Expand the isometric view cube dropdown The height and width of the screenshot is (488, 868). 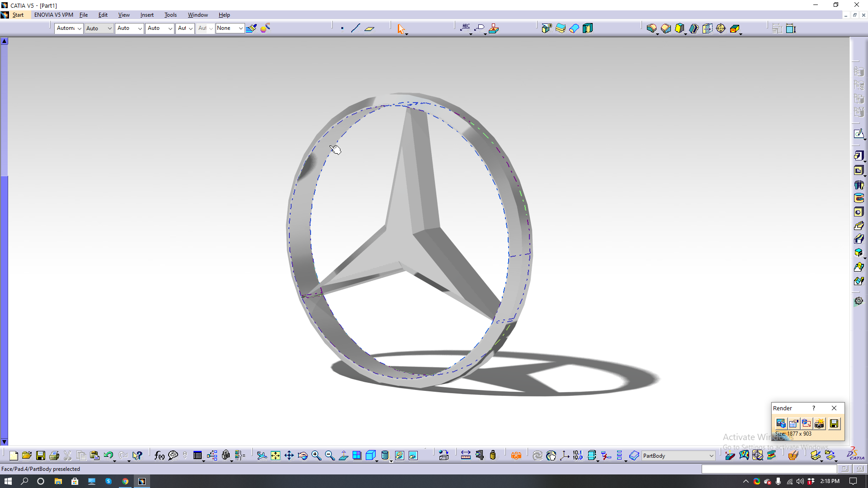pyautogui.click(x=376, y=460)
